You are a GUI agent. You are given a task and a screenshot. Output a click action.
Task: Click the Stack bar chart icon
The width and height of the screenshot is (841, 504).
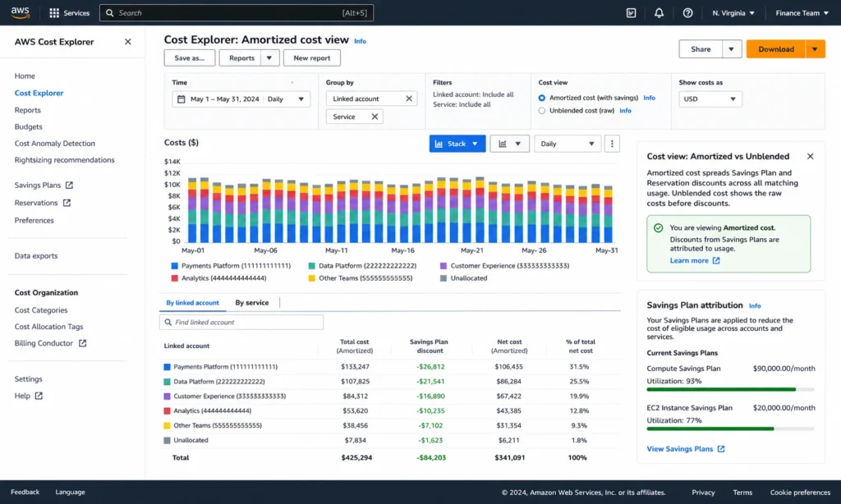tap(439, 144)
